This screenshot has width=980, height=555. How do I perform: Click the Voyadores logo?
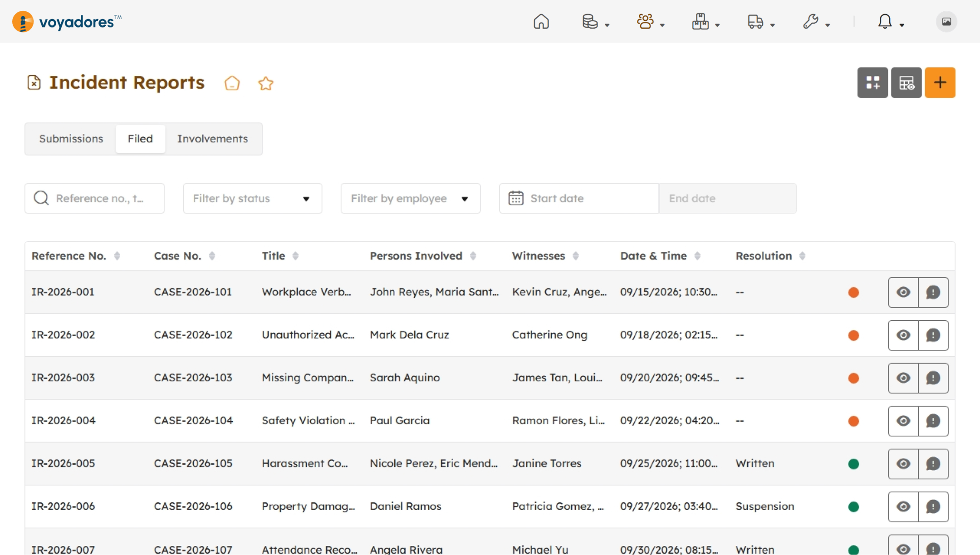coord(67,21)
